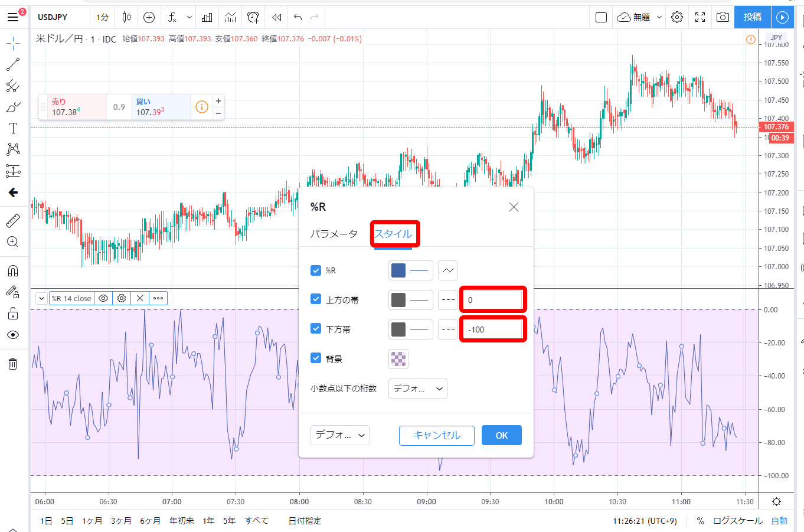Toggle %R indicator visibility eye icon
Viewport: 804px width, 532px height.
tap(103, 298)
